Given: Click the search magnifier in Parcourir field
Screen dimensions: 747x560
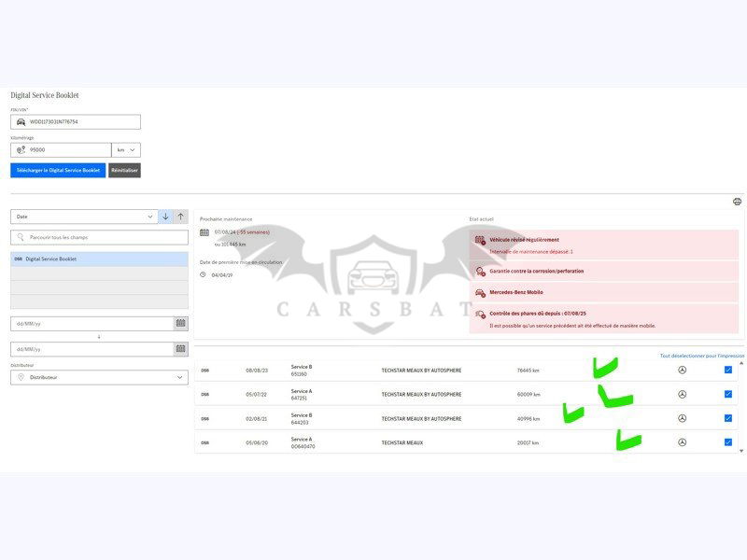Looking at the screenshot, I should pos(21,238).
